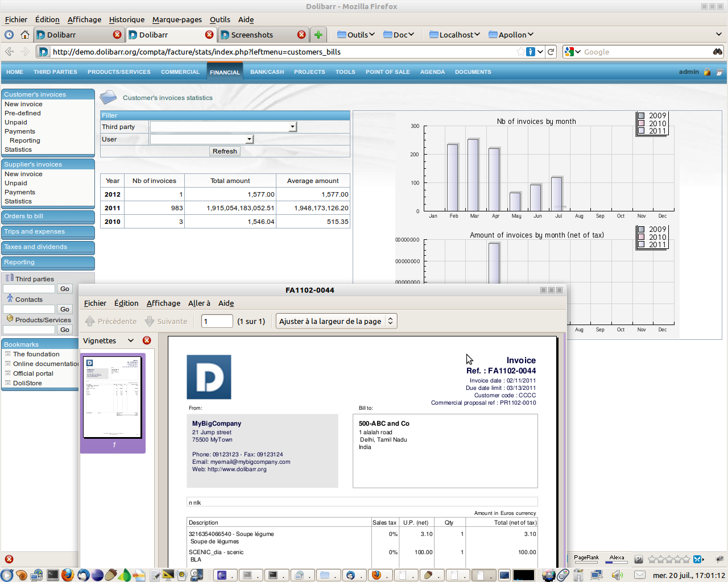Close the Vignettes side panel

pyautogui.click(x=147, y=340)
